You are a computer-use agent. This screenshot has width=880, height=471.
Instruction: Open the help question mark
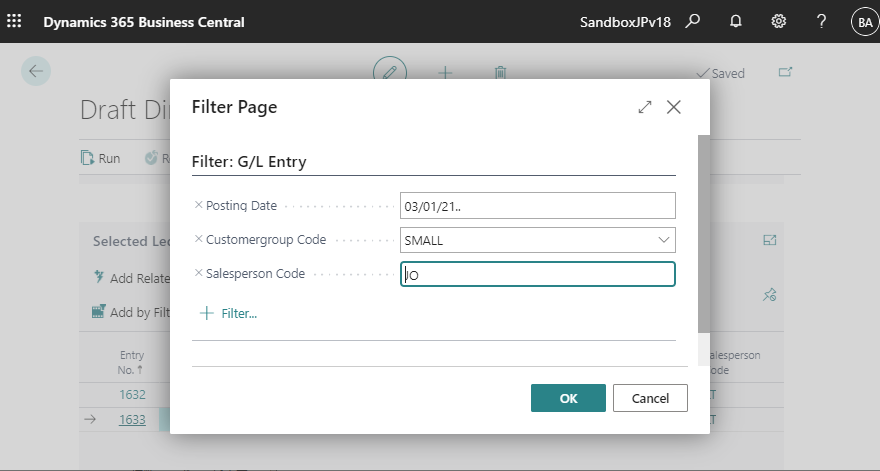click(821, 21)
